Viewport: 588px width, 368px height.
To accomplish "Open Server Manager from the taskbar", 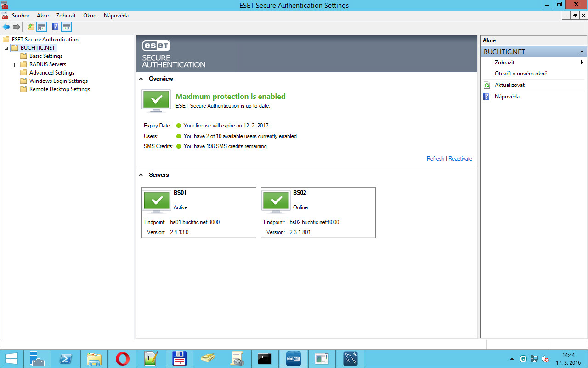I will pyautogui.click(x=37, y=359).
